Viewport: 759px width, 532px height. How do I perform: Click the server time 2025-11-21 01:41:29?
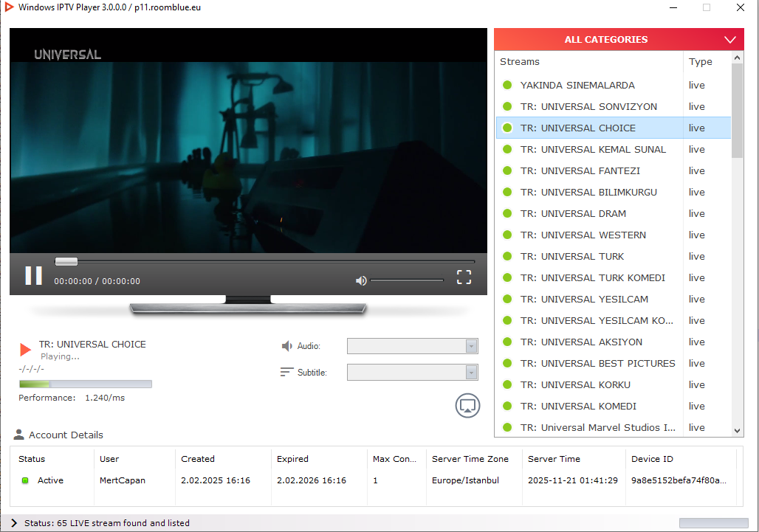pos(573,480)
